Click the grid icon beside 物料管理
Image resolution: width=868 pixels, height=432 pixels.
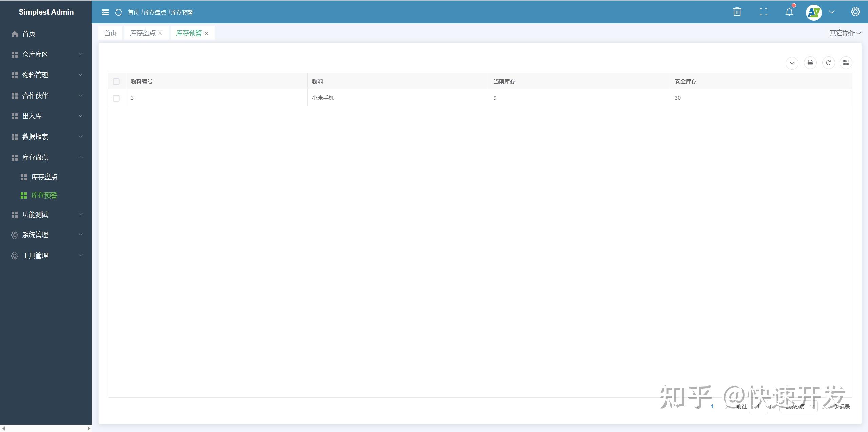coord(14,75)
